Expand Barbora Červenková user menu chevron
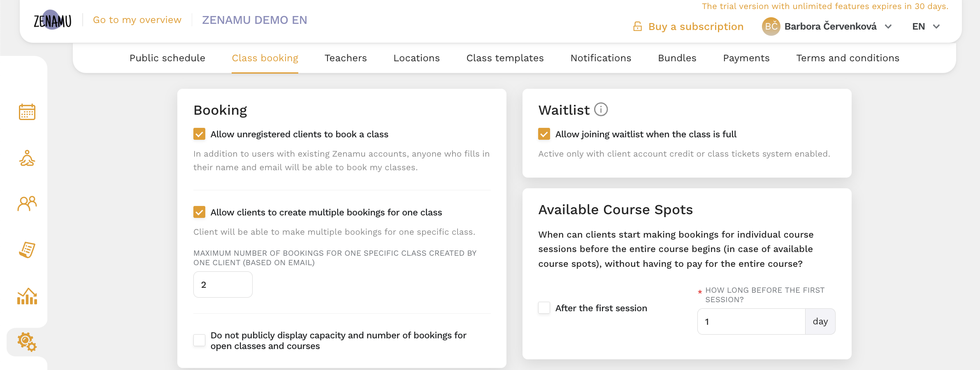The width and height of the screenshot is (980, 370). pos(888,27)
